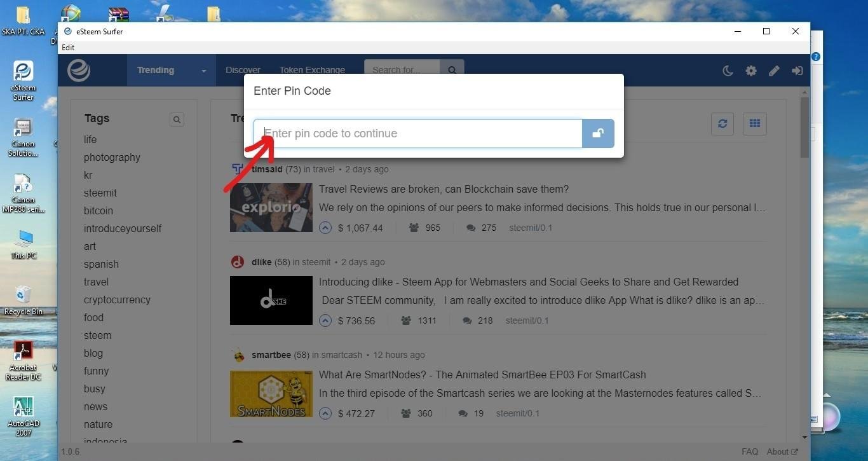Click voters icon showing 1311
This screenshot has height=461, width=868.
(407, 320)
